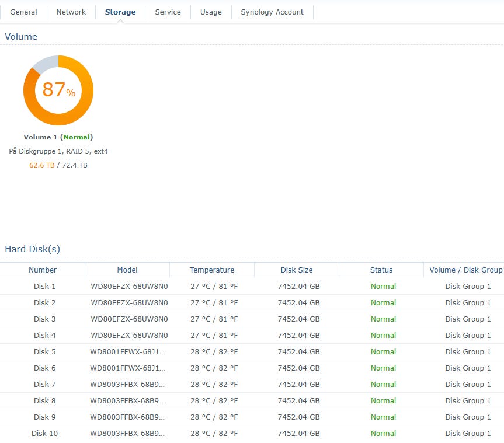The image size is (504, 443).
Task: Select the Disk 3 row number
Action: coord(45,319)
